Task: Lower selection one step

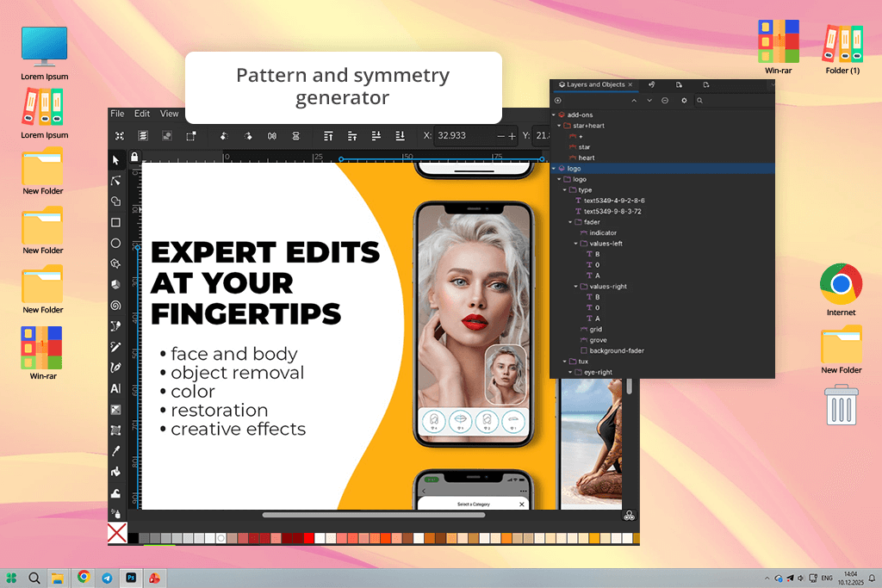Action: coord(376,136)
